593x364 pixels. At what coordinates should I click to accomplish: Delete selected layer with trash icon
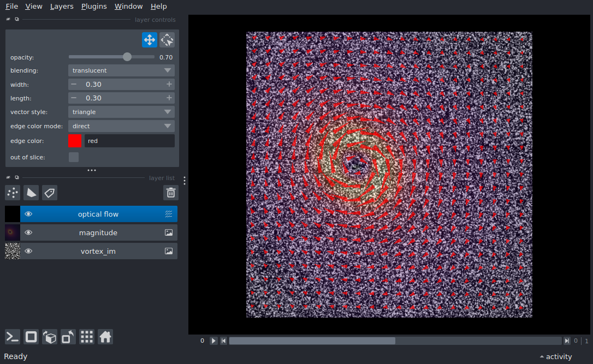[x=170, y=193]
